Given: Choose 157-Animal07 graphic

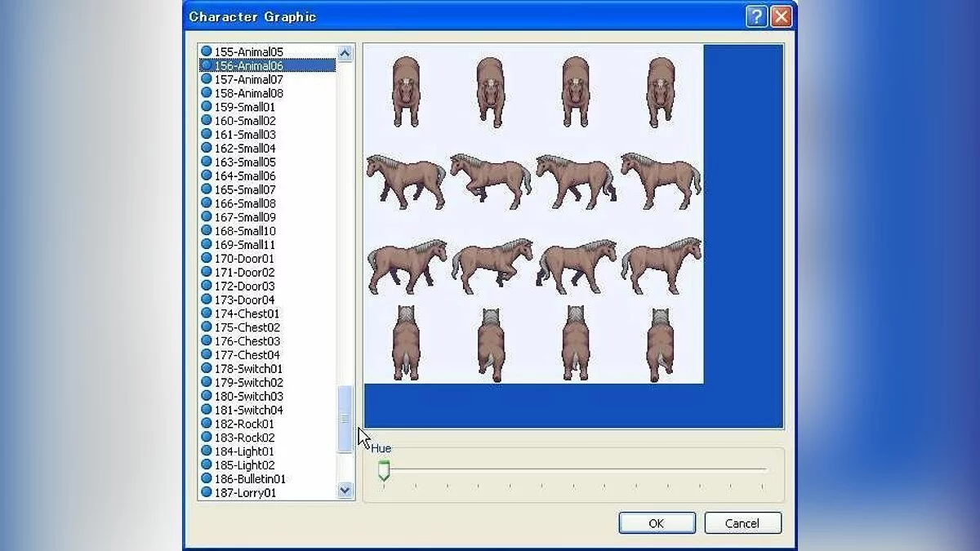Looking at the screenshot, I should (x=268, y=79).
